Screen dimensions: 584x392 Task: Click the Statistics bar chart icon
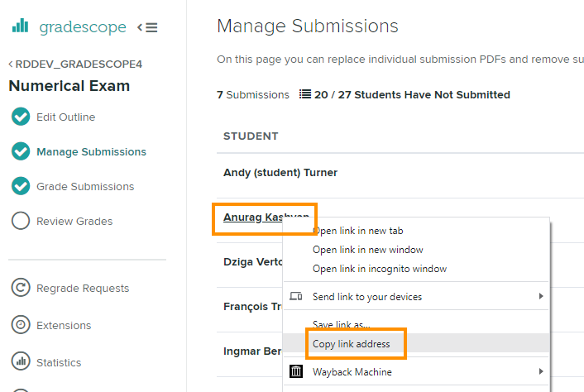click(21, 362)
